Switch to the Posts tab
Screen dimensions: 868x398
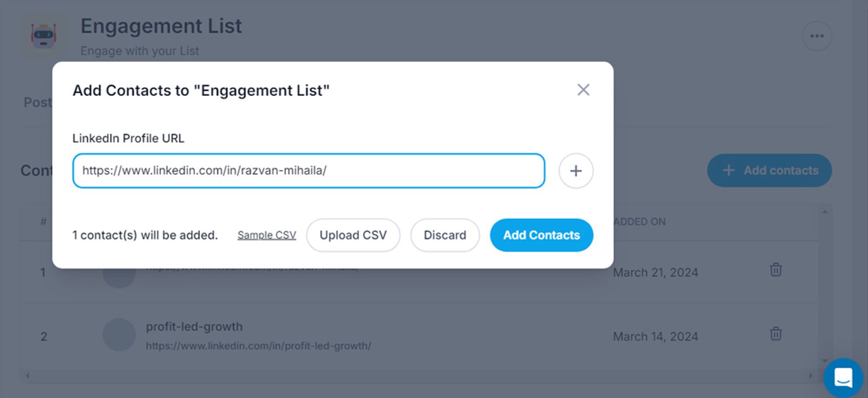(38, 102)
